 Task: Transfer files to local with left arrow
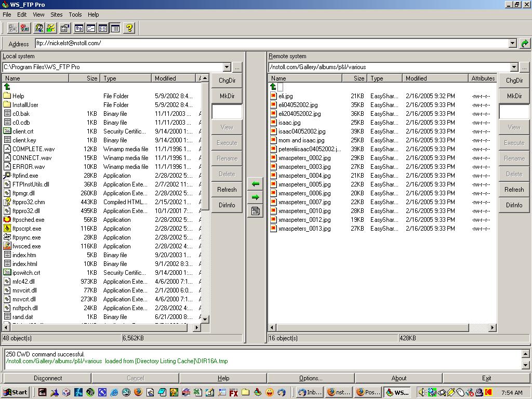(x=256, y=184)
